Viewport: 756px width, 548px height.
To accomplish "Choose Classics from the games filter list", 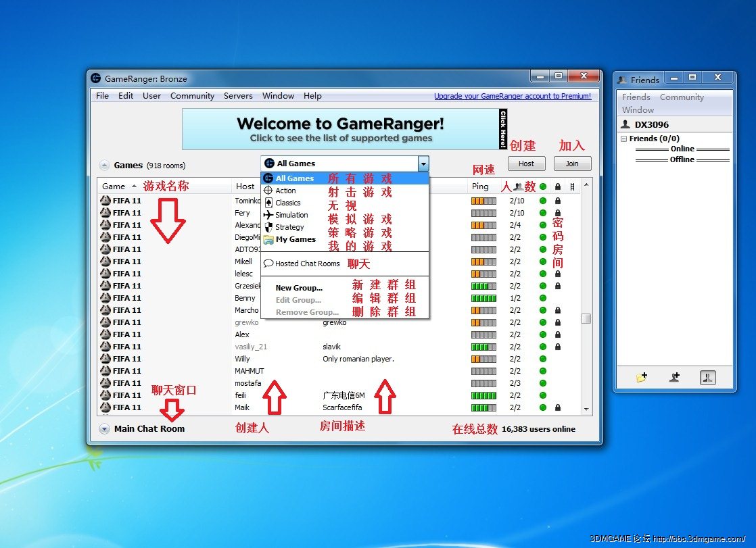I will point(287,203).
